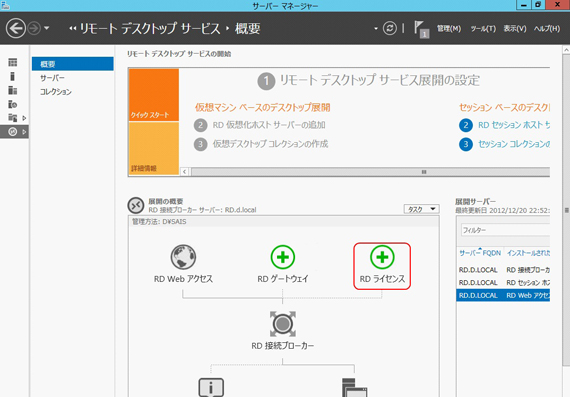Click the RD Web アクセス label
This screenshot has height=397, width=570.
click(x=183, y=279)
